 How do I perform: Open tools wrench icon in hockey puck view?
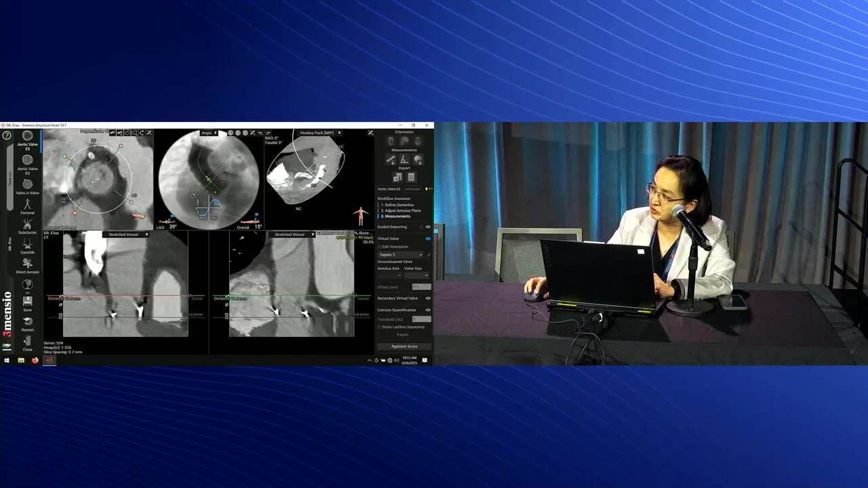click(371, 133)
